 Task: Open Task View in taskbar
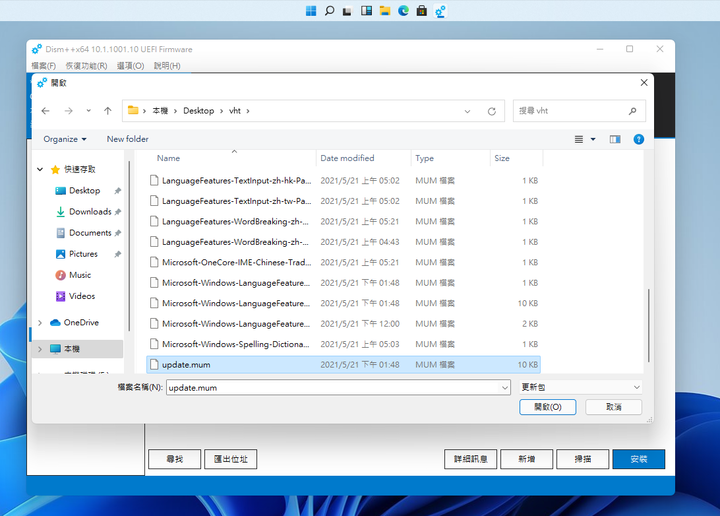click(347, 11)
